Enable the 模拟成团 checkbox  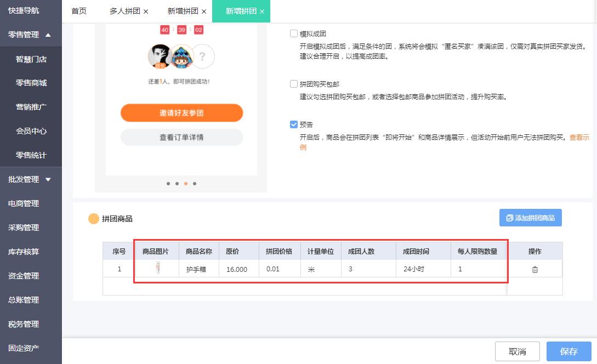tap(294, 33)
